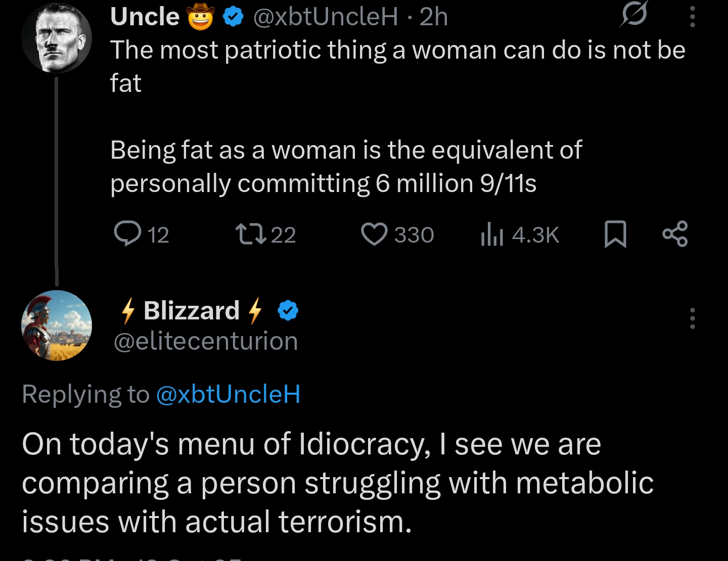Screen dimensions: 728x561
Task: Click the verified badge next to Uncle
Action: tap(234, 17)
